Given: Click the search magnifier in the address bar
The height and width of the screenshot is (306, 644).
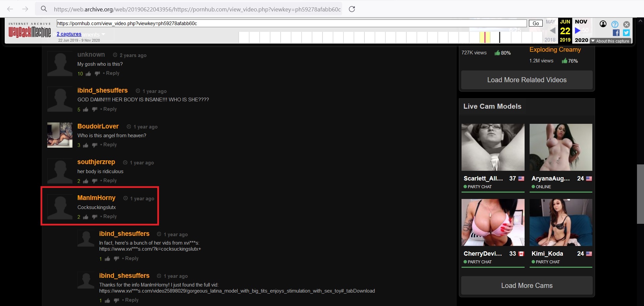Looking at the screenshot, I should 44,9.
